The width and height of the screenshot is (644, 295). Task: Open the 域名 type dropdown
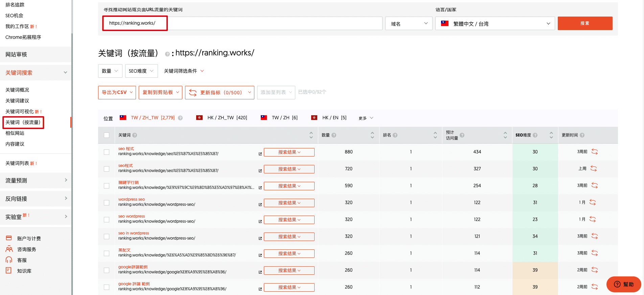tap(409, 24)
